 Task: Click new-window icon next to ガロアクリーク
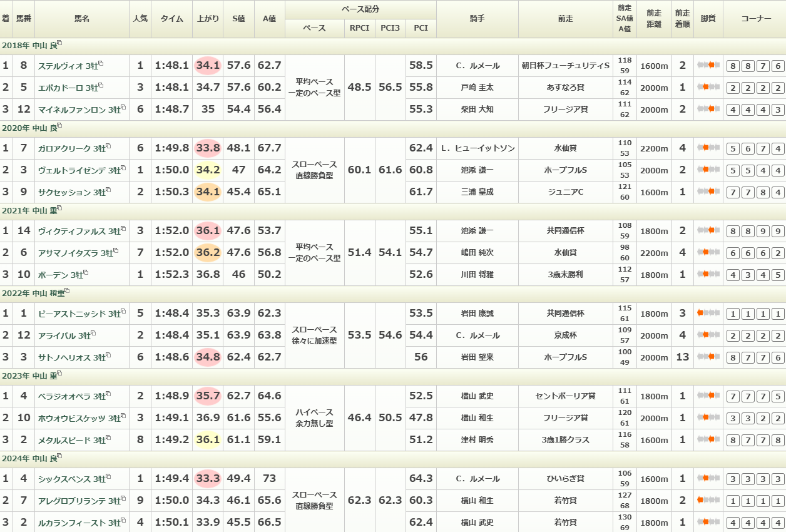[108, 146]
